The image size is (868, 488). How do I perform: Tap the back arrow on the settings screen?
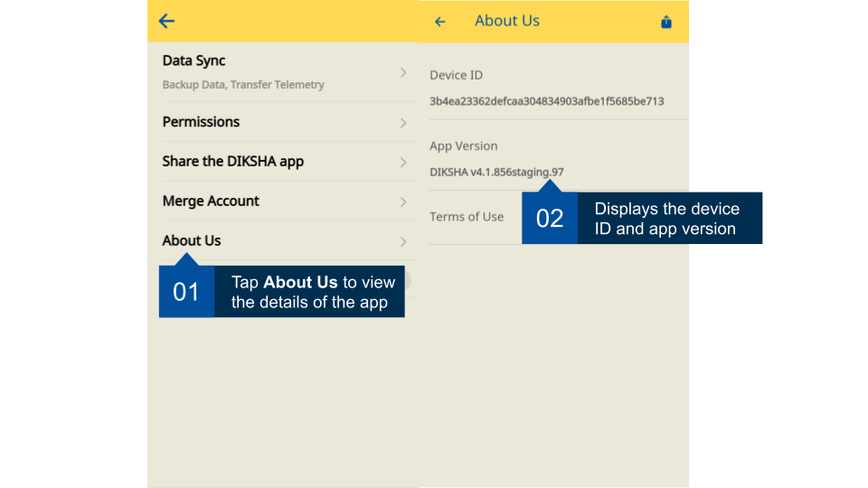pyautogui.click(x=166, y=22)
